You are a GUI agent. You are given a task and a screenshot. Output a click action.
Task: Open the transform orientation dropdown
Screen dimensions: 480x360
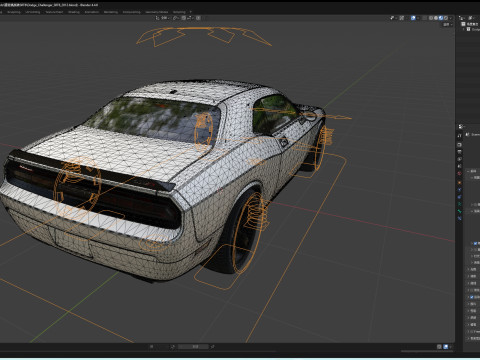pyautogui.click(x=165, y=18)
